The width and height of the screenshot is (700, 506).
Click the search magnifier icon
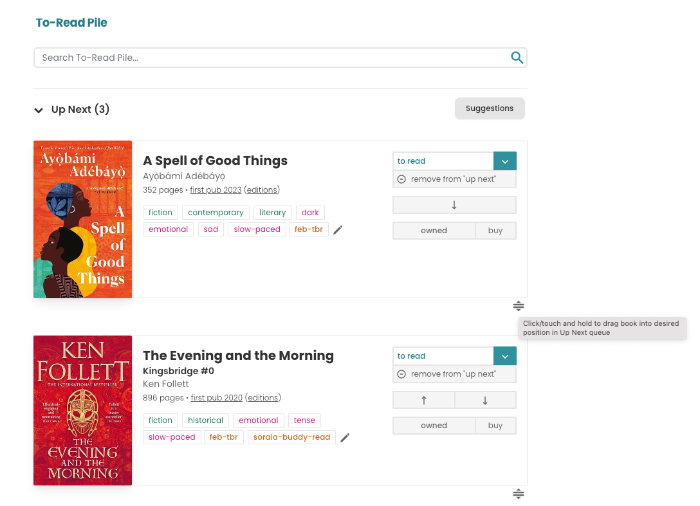click(x=517, y=58)
